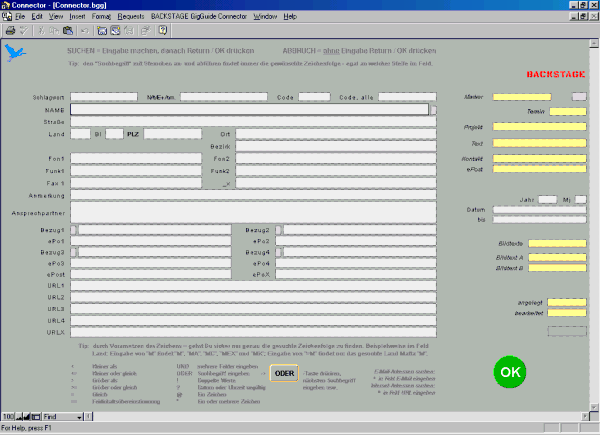600x435 pixels.
Task: Click the Cut scissors icon
Action: pos(43,31)
